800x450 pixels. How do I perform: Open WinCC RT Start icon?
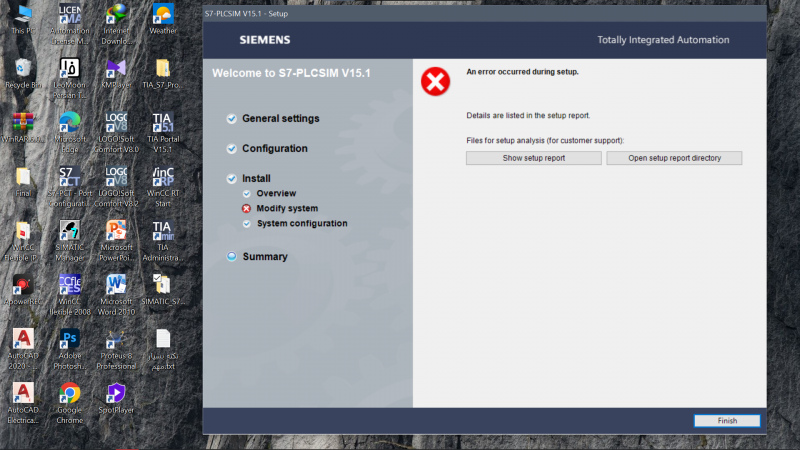[x=163, y=187]
